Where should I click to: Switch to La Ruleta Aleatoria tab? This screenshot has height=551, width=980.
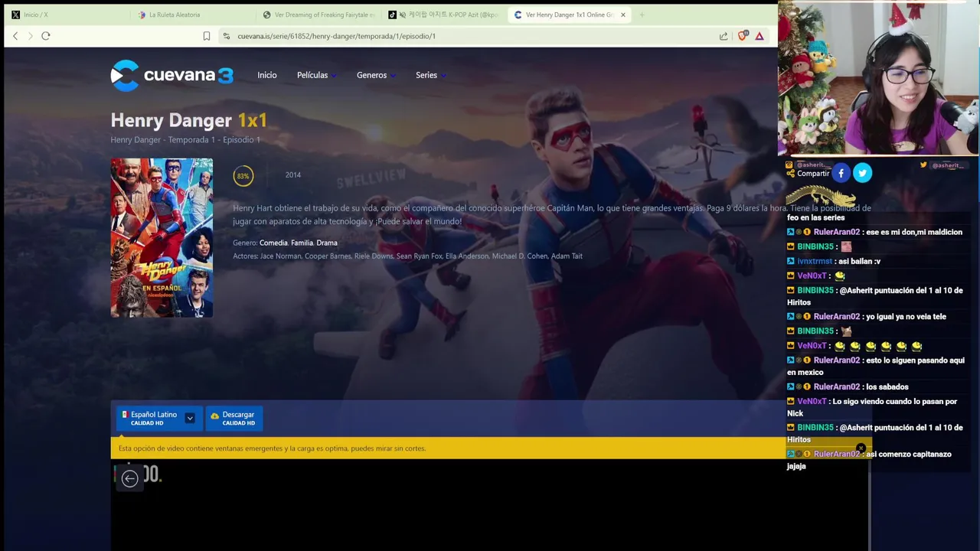(175, 15)
